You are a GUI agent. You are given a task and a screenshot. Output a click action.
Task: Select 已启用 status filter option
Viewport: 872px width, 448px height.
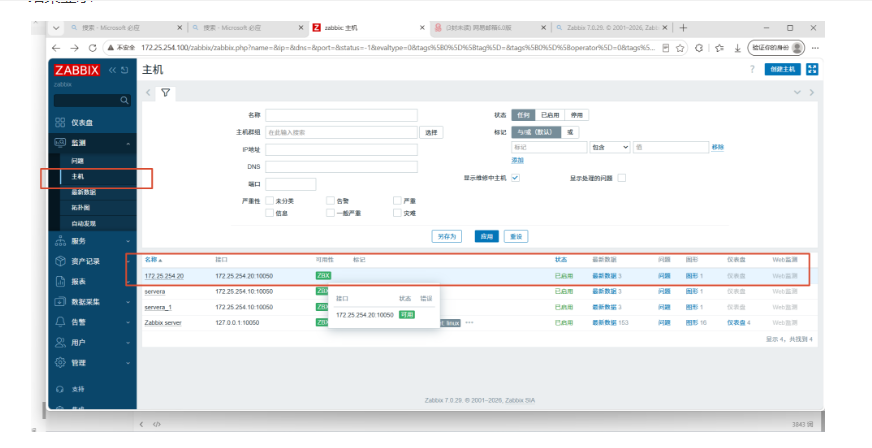point(549,115)
